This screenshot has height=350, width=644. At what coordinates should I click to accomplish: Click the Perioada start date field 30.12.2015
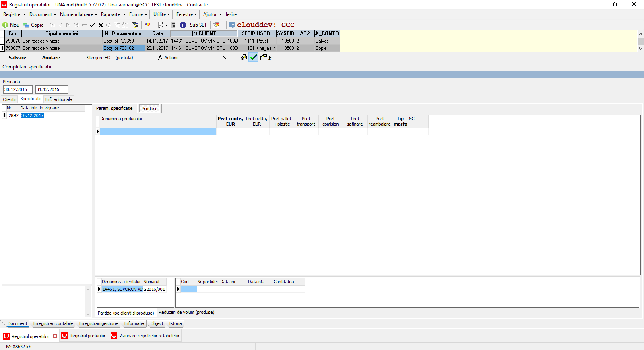pyautogui.click(x=18, y=89)
